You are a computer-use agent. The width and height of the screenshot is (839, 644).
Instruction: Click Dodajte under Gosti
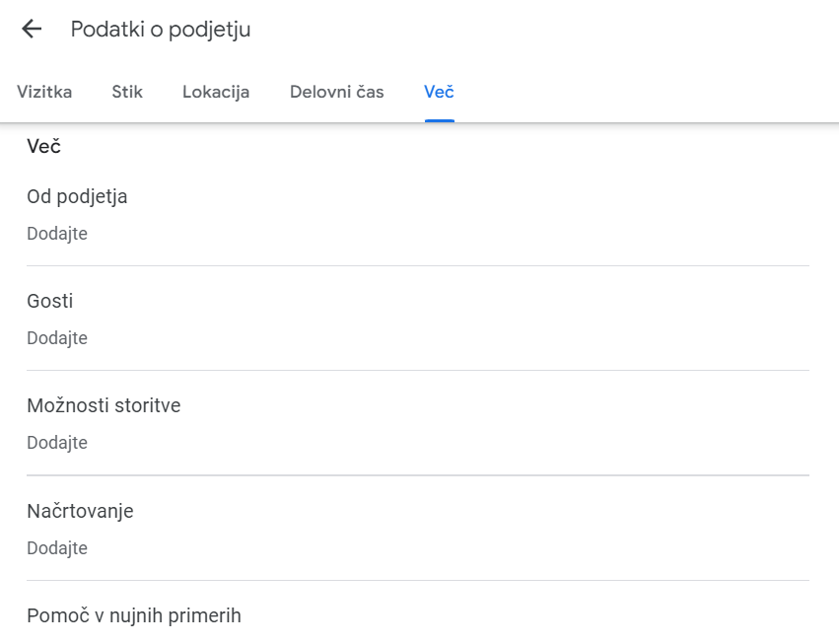coord(57,338)
